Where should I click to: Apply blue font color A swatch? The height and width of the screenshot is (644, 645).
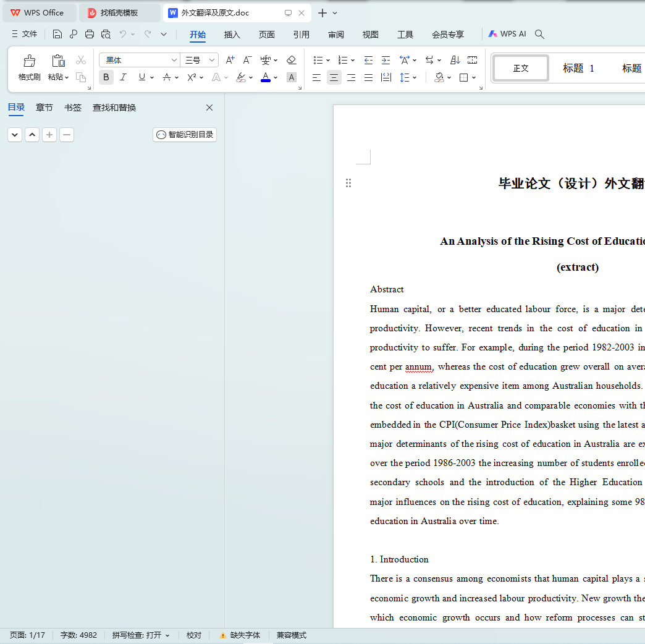[x=266, y=77]
